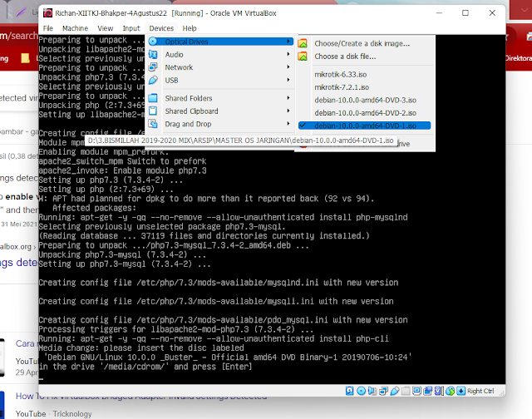Screen dimensions: 532x419
Task: Toggle the checked debian-10.0.0-amd64-DVD-1.iso entry
Action: [365, 126]
